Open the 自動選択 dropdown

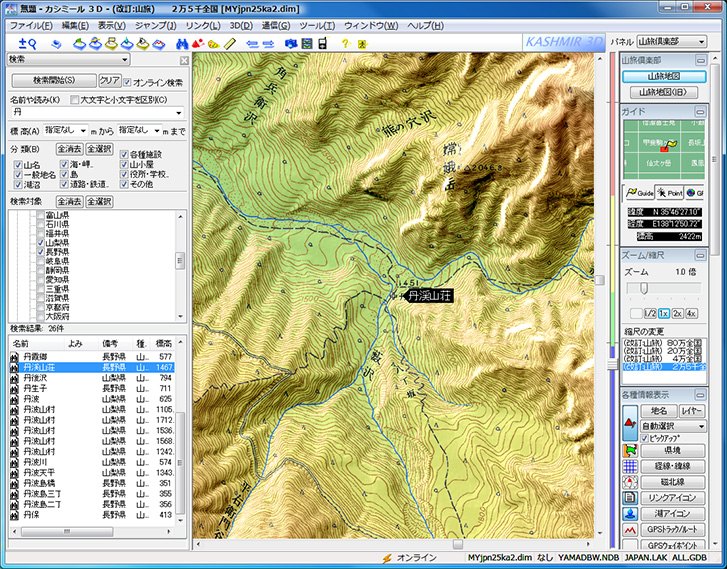pyautogui.click(x=673, y=426)
